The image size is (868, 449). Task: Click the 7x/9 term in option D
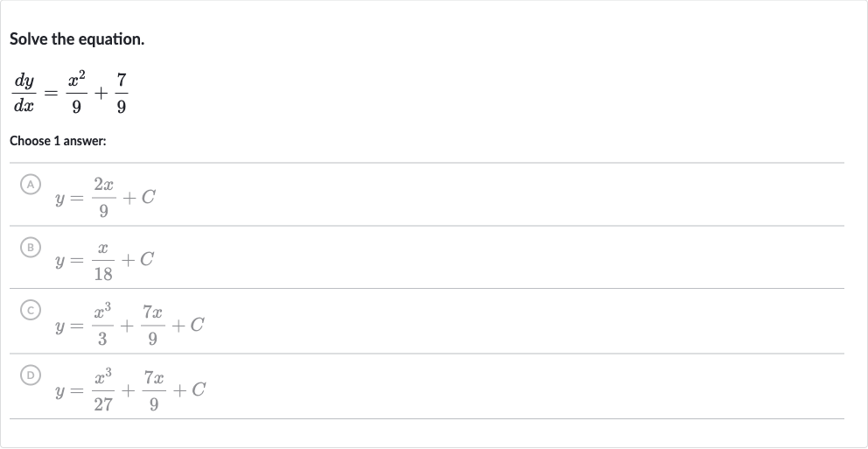[154, 390]
